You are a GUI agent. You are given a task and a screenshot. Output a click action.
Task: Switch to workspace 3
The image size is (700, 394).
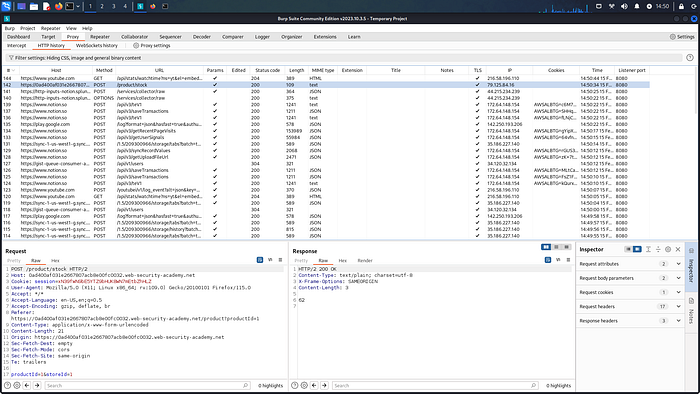pos(113,6)
